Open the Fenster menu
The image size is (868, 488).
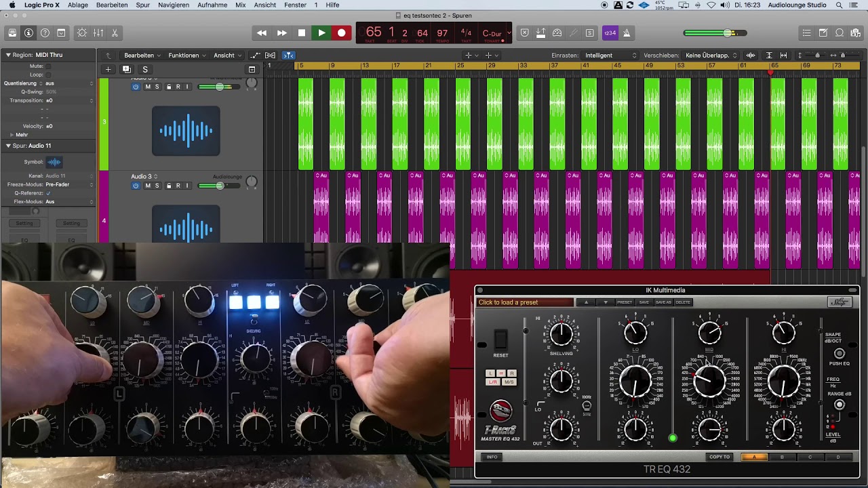[295, 5]
